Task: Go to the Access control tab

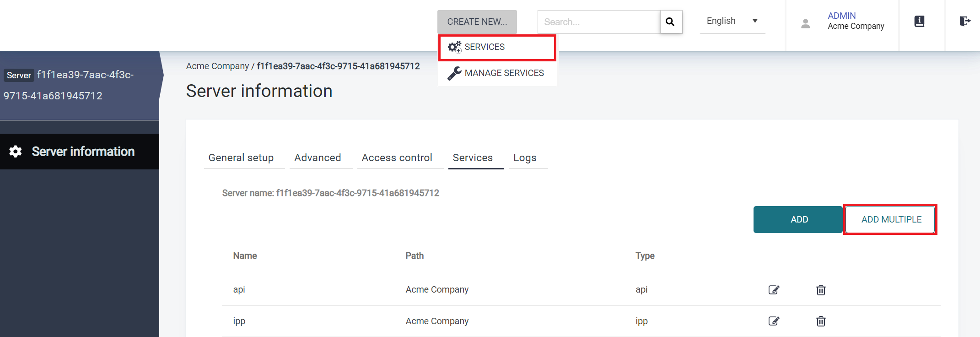Action: click(x=397, y=158)
